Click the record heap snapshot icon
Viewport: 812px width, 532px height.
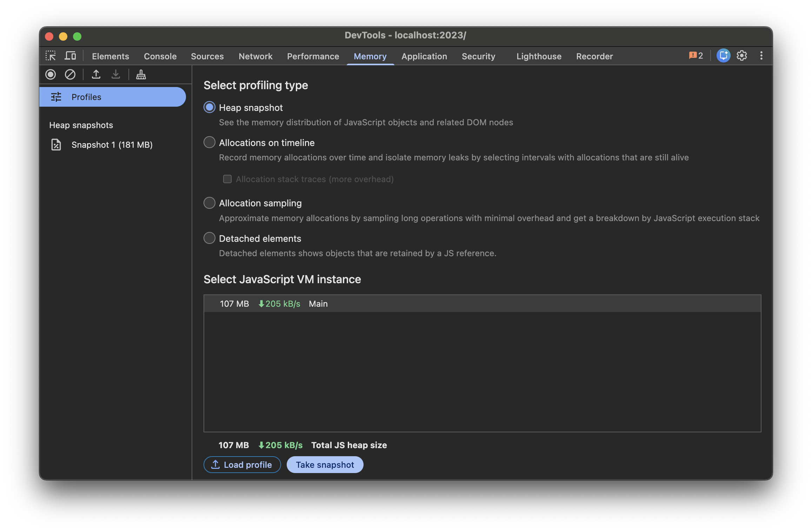(51, 74)
